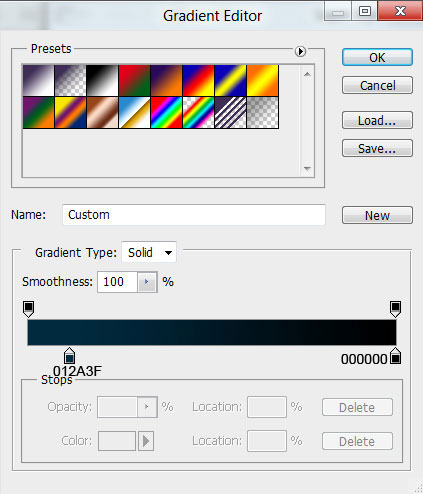Select the Foreground to Background gradient preset
Screen dimensions: 423x494
coord(38,80)
